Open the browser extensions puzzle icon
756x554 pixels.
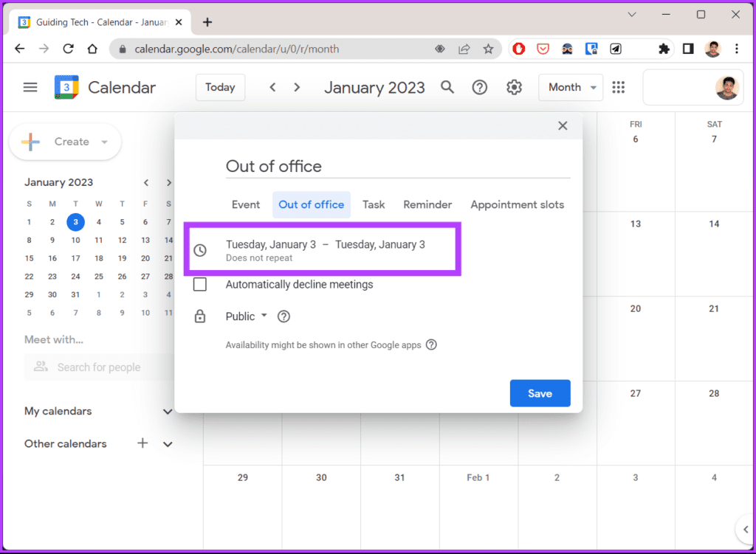click(x=664, y=49)
